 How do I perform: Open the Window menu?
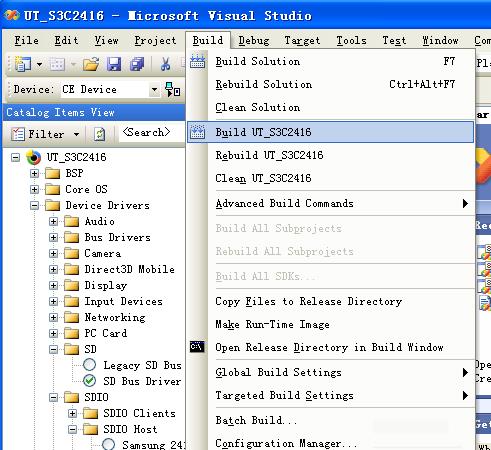tap(440, 41)
